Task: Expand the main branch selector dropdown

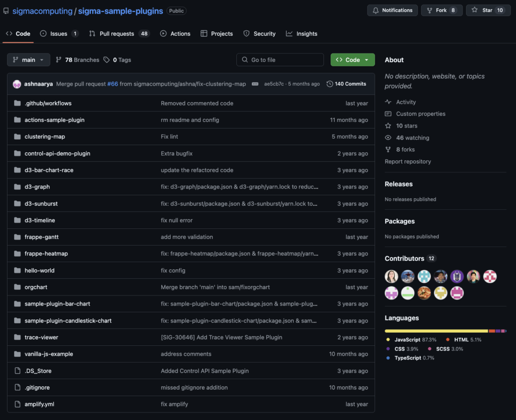Action: click(x=29, y=59)
